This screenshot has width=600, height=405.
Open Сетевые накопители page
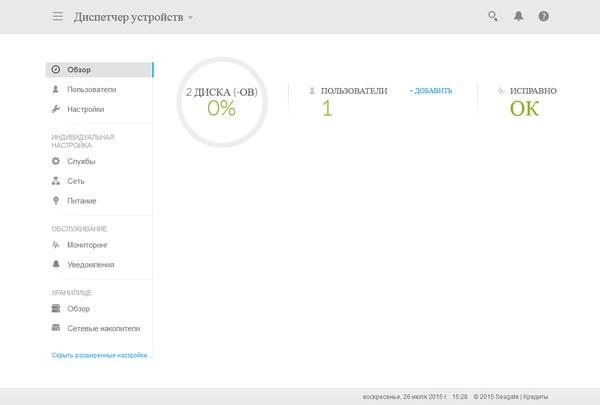coord(104,328)
